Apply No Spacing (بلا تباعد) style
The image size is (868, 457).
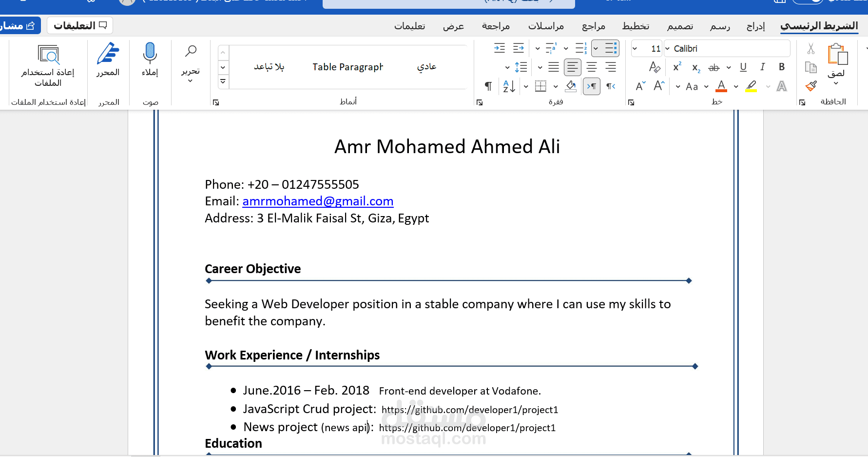[x=269, y=66]
